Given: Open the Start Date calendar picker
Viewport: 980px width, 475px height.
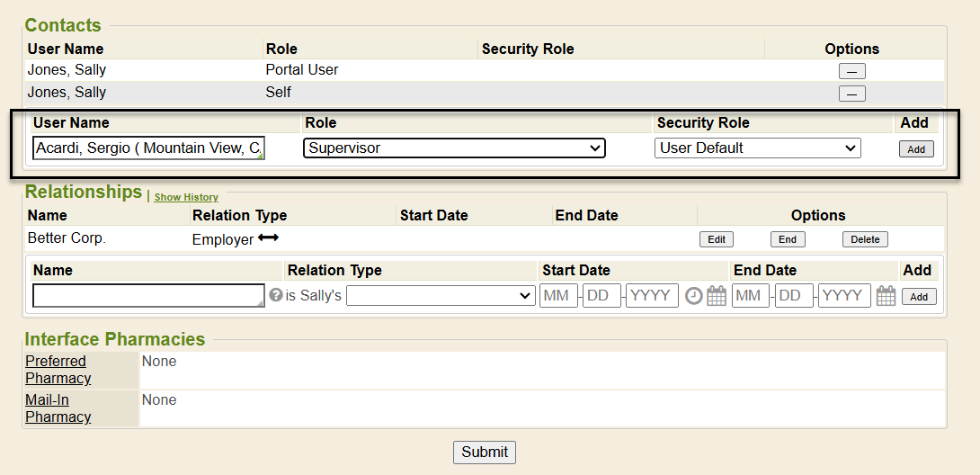Looking at the screenshot, I should tap(717, 296).
